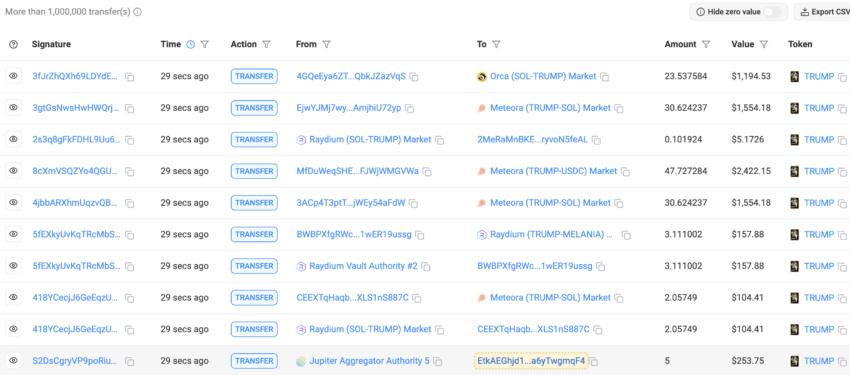Copy Meteora (TRUMP-USDC) Market address
The height and width of the screenshot is (375, 850).
tap(626, 172)
